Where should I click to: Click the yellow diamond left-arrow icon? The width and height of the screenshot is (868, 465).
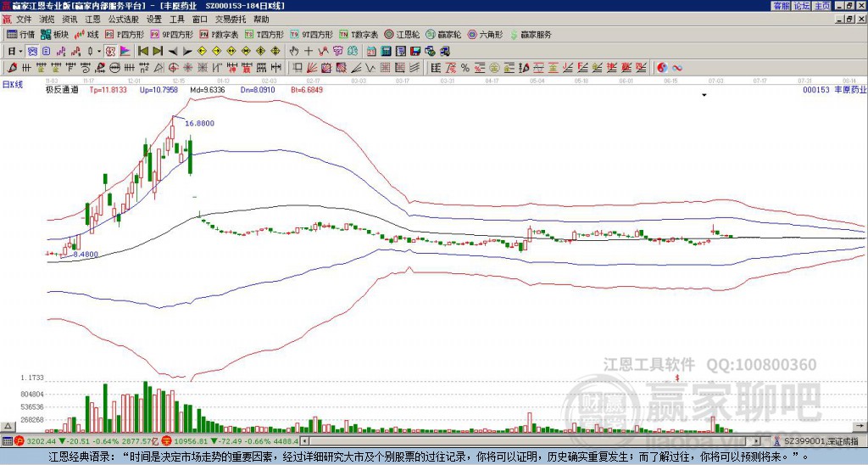(x=202, y=52)
